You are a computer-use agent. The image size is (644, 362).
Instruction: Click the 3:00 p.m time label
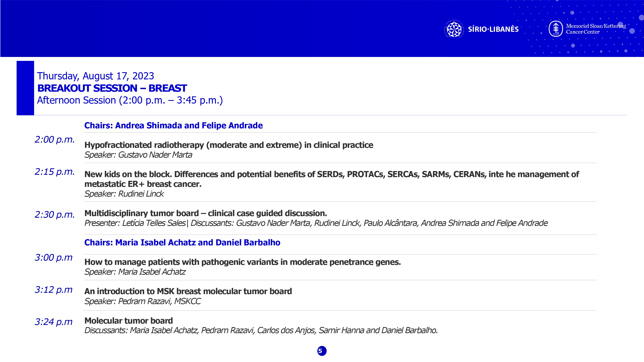pyautogui.click(x=54, y=258)
